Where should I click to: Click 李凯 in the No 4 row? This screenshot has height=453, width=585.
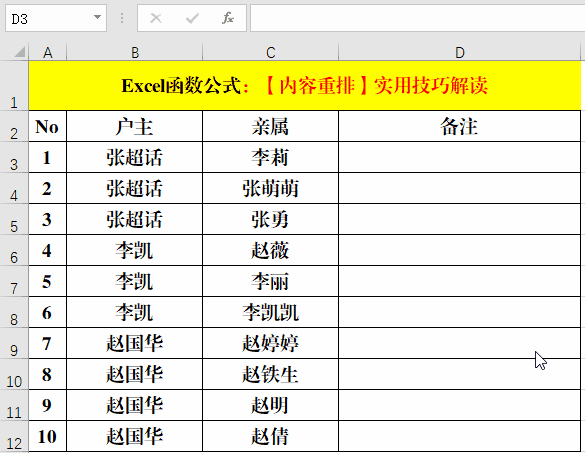coord(135,250)
